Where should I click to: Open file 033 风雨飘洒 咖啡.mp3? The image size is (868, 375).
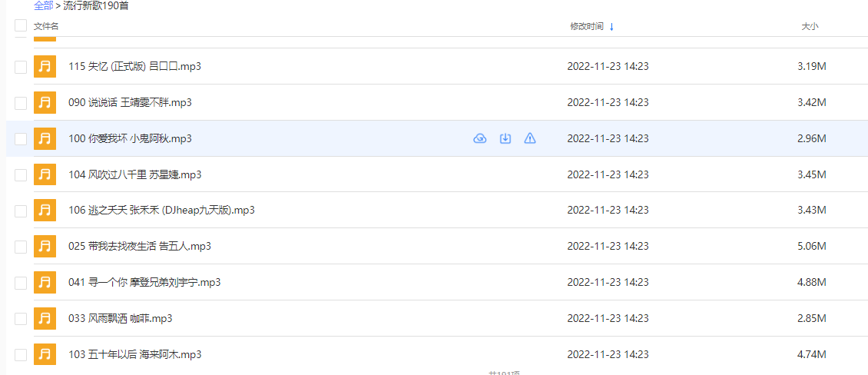(x=120, y=318)
